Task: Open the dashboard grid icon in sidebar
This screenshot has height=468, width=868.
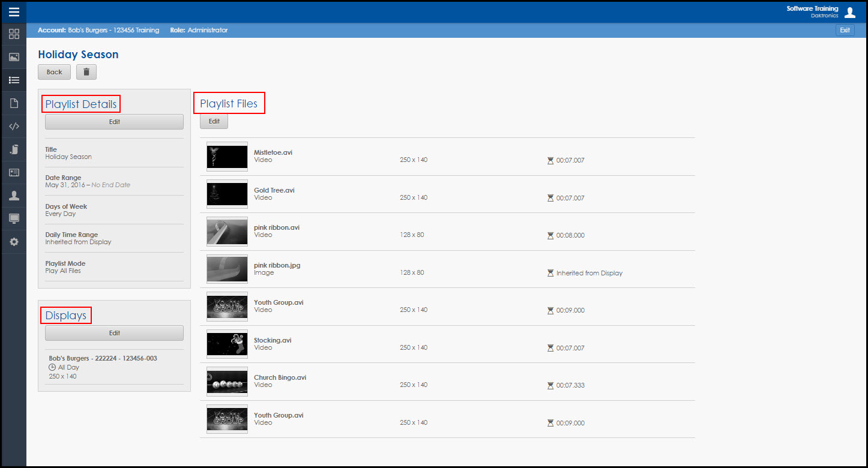Action: pos(14,34)
